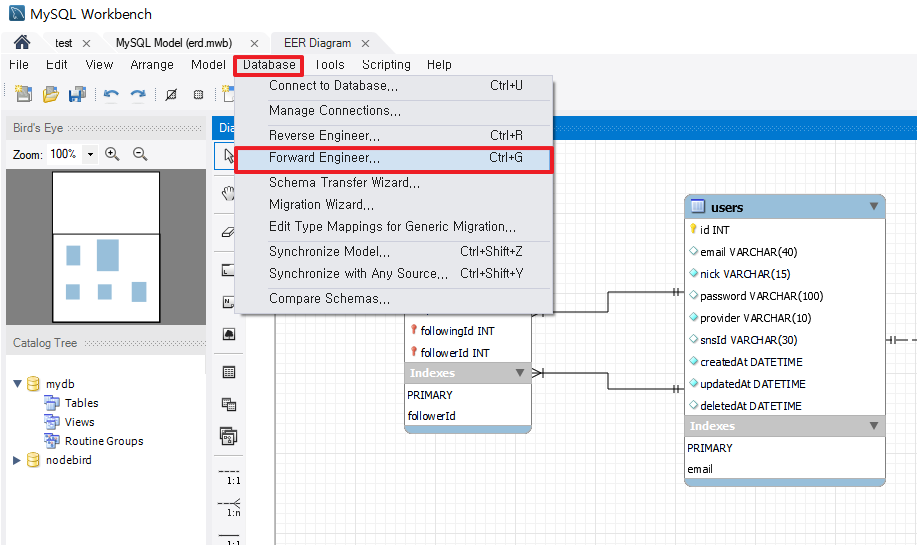917x545 pixels.
Task: Select Routine Groups under mydb
Action: (x=104, y=441)
